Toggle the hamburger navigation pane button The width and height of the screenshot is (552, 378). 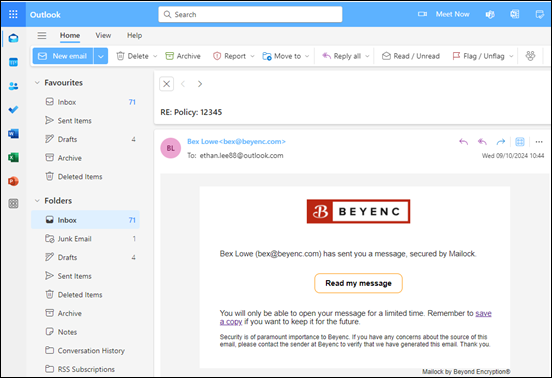pyautogui.click(x=42, y=35)
